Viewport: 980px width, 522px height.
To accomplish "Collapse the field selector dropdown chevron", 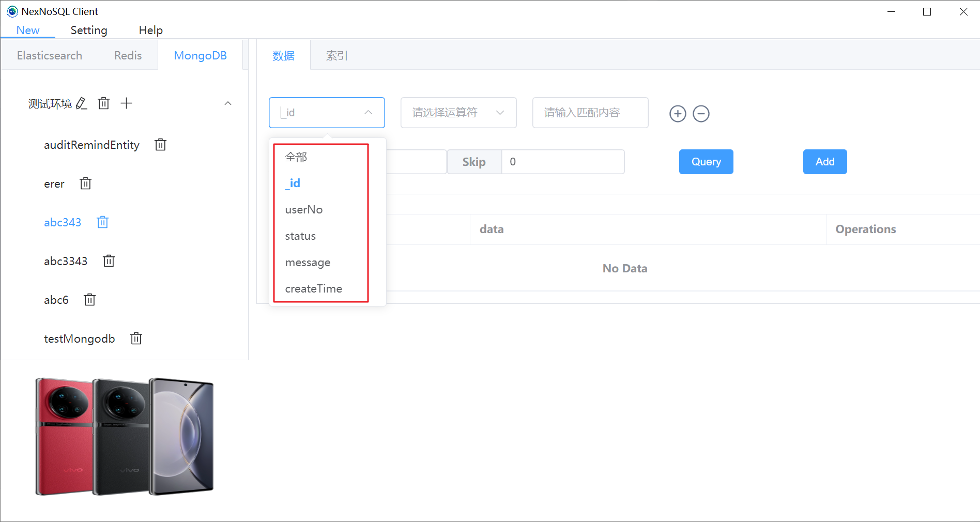I will (x=368, y=113).
